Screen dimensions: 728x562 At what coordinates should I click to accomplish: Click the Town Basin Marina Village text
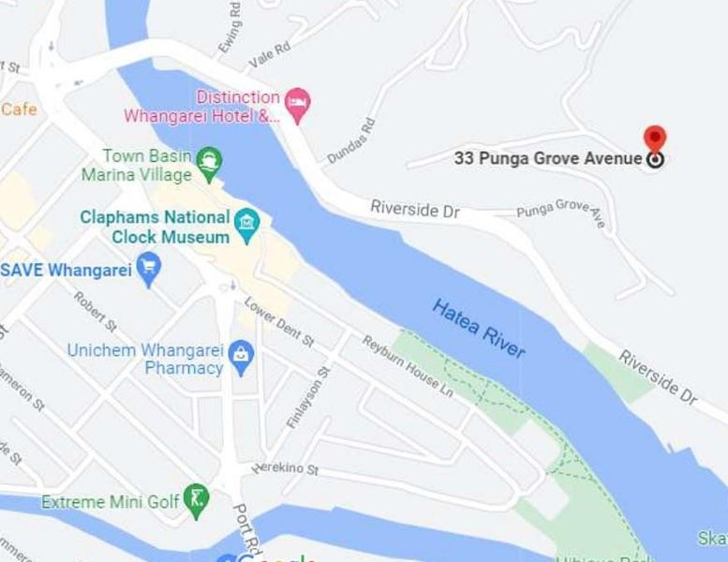137,165
